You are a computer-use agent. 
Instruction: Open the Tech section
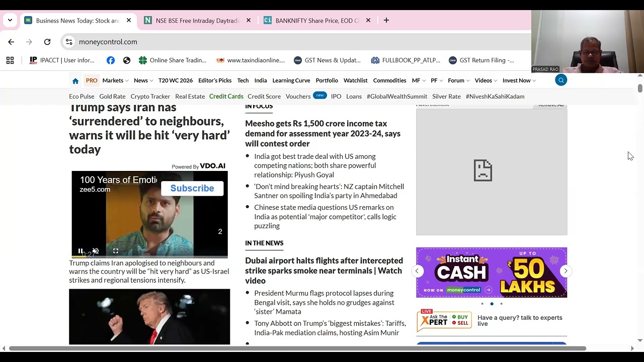[243, 80]
